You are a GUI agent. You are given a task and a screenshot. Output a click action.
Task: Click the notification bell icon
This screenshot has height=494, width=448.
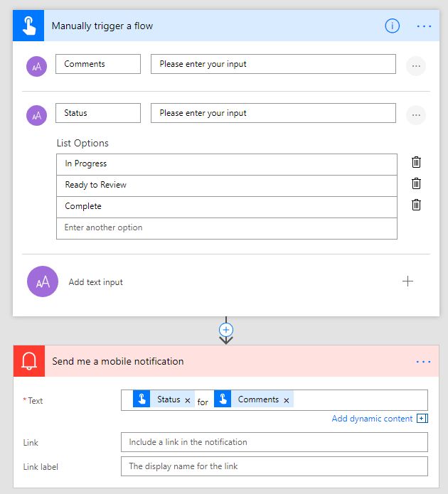(29, 361)
